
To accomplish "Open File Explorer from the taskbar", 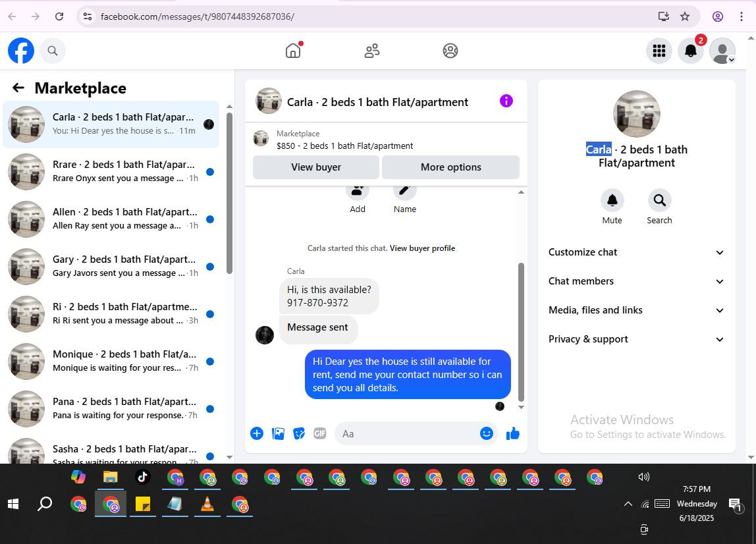I will click(111, 477).
